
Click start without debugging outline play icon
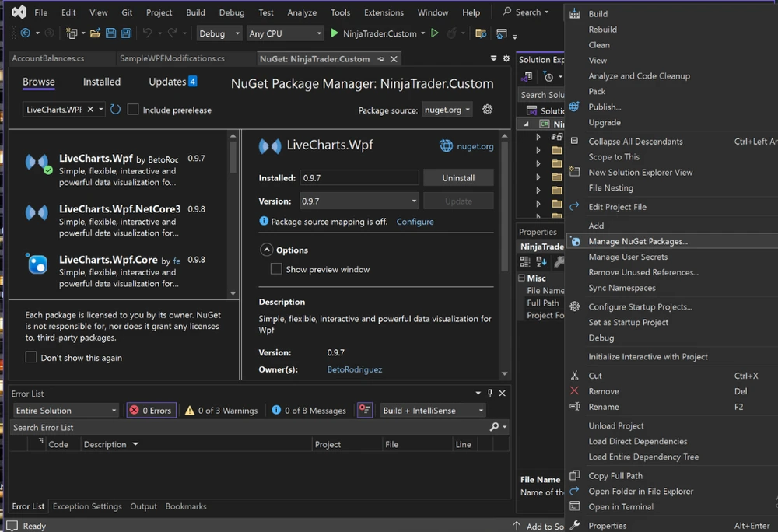click(435, 33)
